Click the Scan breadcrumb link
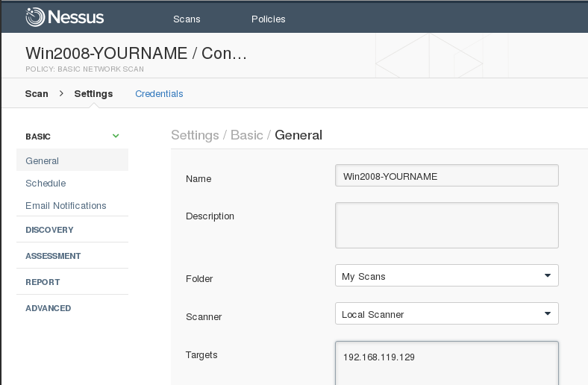This screenshot has width=588, height=385. (x=37, y=94)
